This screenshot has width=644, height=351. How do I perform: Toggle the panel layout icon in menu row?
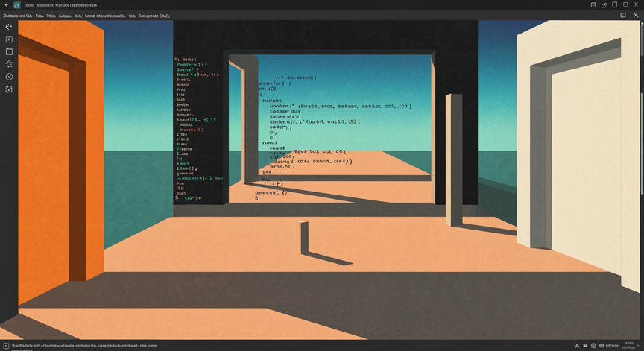[x=623, y=15]
